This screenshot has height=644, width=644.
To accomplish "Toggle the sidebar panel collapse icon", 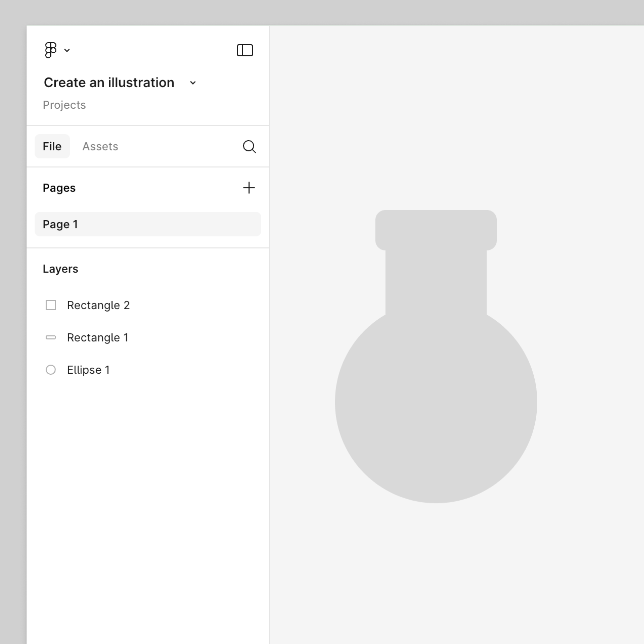I will [x=245, y=50].
